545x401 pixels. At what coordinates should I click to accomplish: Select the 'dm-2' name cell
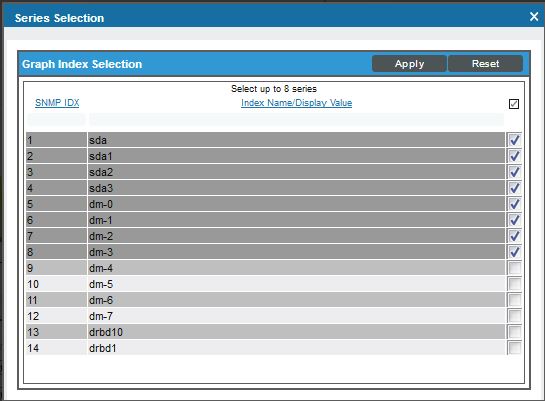296,236
